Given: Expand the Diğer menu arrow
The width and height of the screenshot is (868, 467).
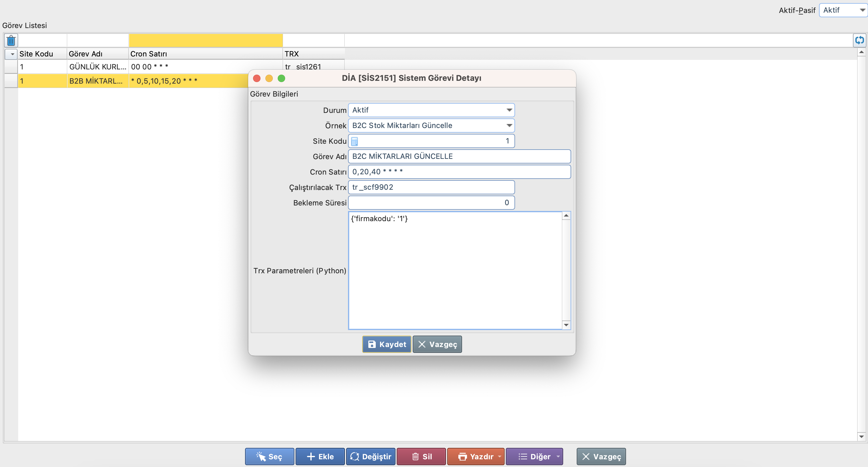Looking at the screenshot, I should (x=558, y=457).
